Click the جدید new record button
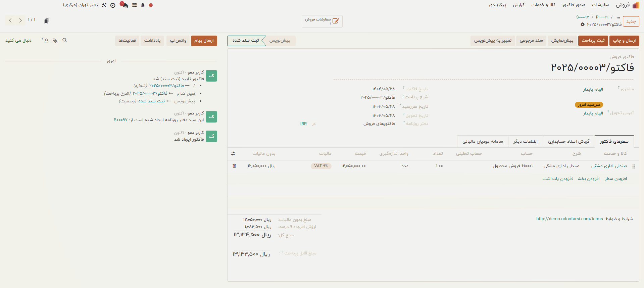644x288 pixels. click(631, 21)
